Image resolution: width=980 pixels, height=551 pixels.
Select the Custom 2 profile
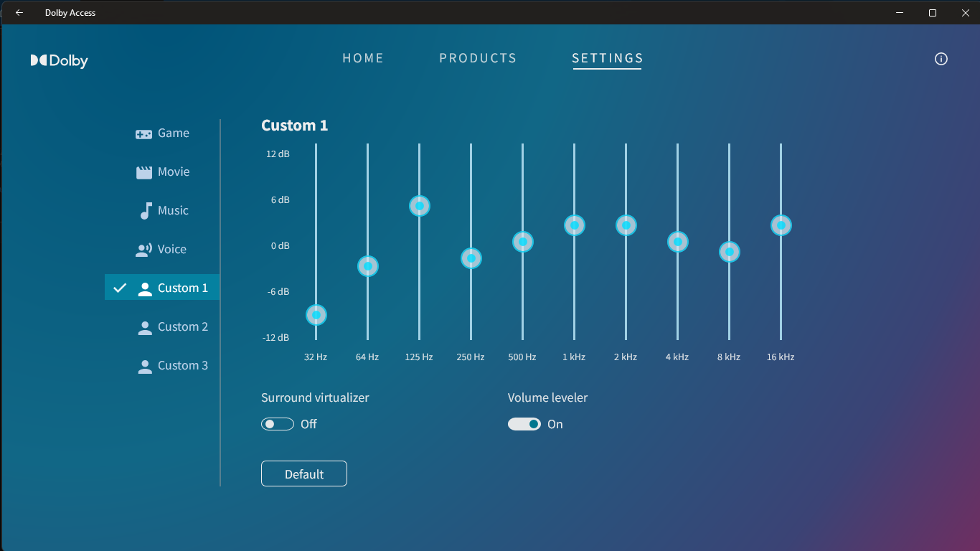pyautogui.click(x=163, y=326)
